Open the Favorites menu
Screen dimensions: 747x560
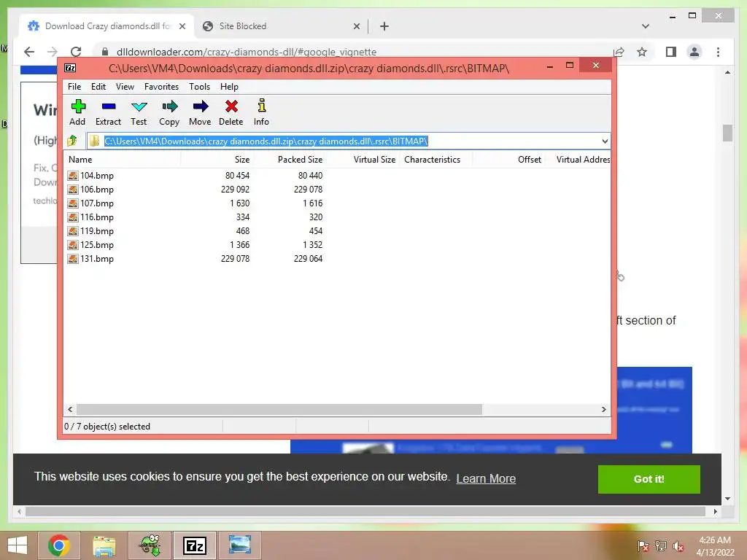[161, 87]
